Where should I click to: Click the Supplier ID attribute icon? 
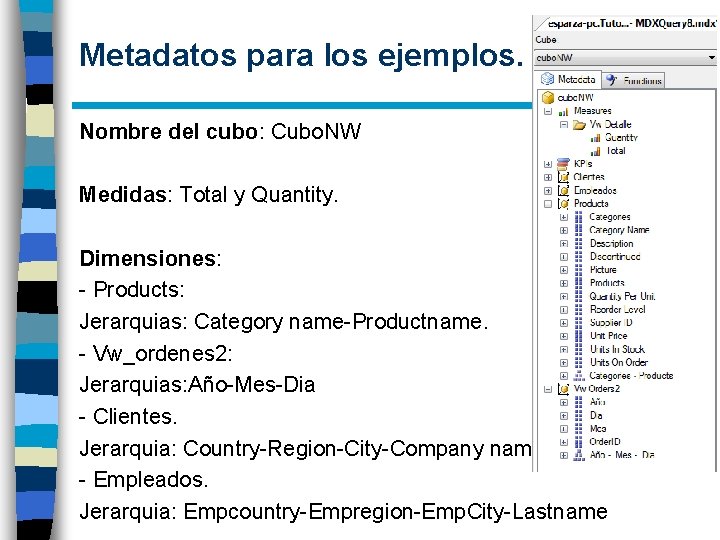click(579, 323)
